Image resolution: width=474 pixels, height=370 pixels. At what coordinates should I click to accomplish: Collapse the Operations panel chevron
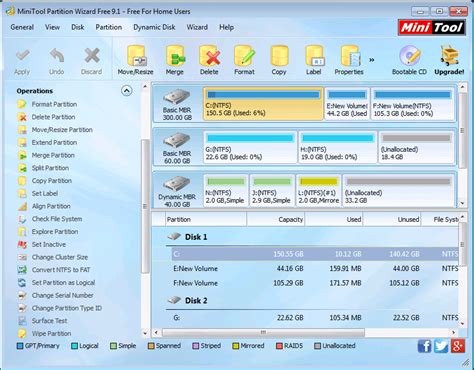click(127, 91)
